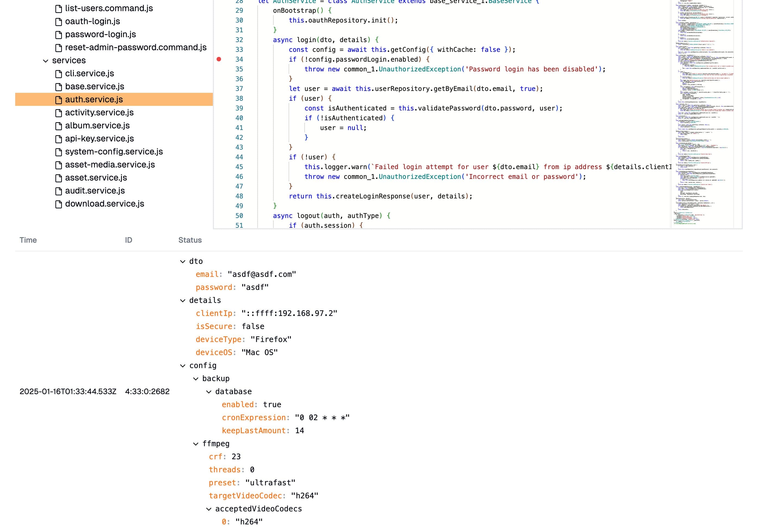Collapse the services folder
The height and width of the screenshot is (532, 758).
click(46, 61)
